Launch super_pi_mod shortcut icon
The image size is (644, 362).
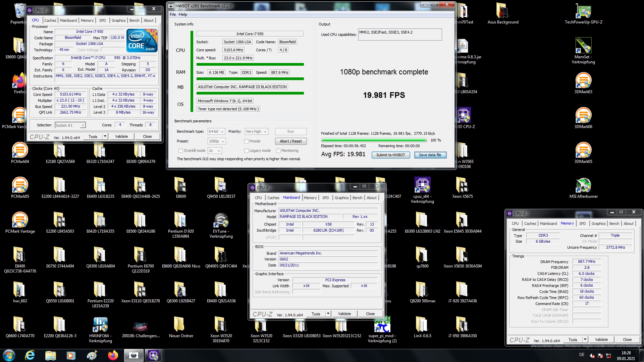(x=382, y=330)
